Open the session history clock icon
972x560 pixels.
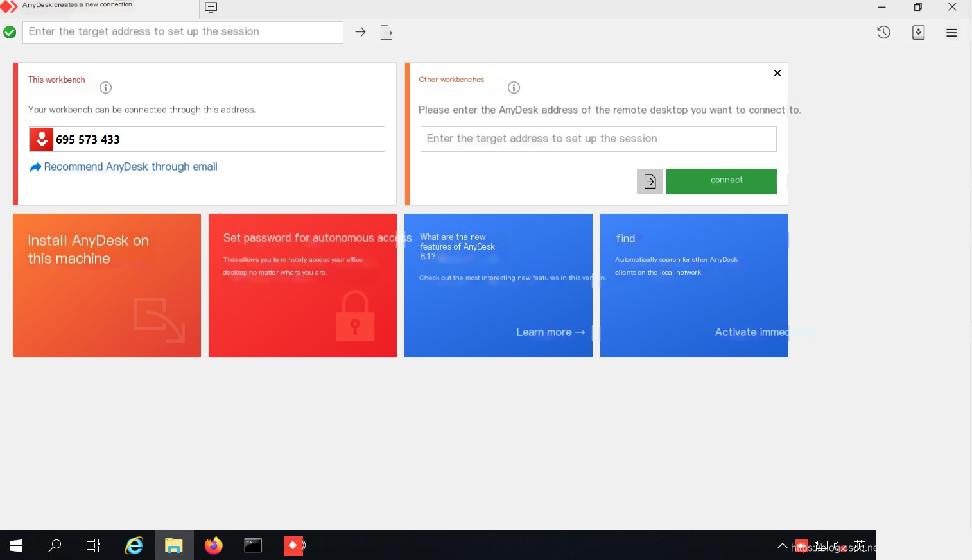coord(883,32)
